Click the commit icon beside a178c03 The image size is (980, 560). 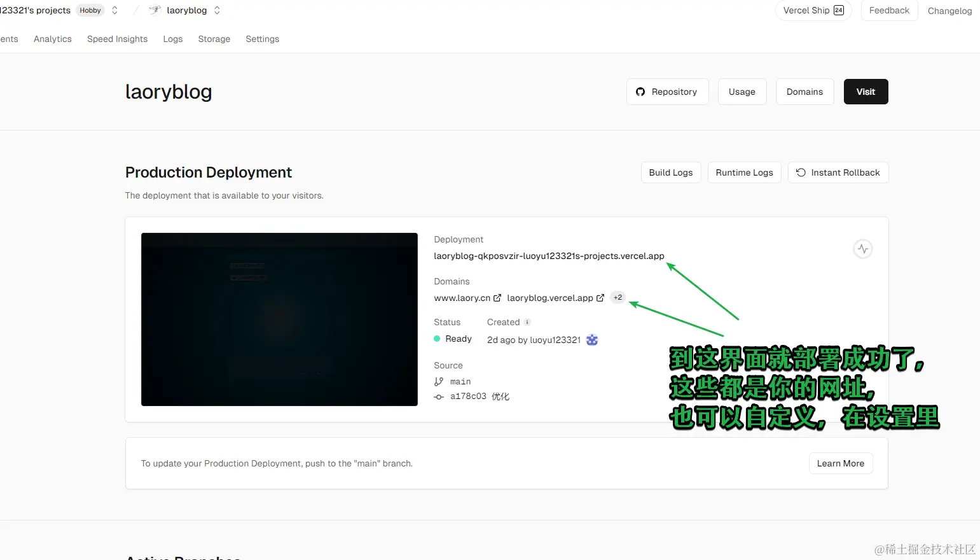click(x=439, y=396)
